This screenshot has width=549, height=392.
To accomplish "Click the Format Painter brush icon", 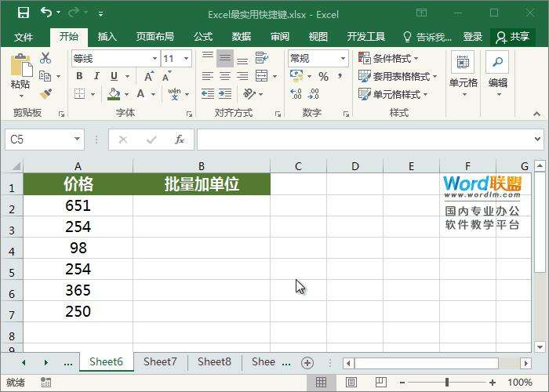I will coord(45,94).
